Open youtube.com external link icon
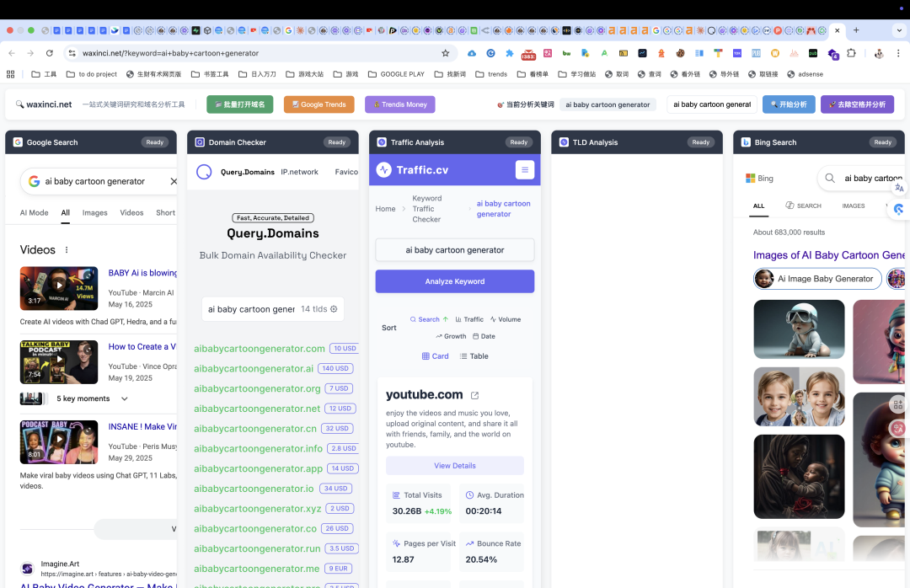Viewport: 910px width, 588px height. coord(474,395)
